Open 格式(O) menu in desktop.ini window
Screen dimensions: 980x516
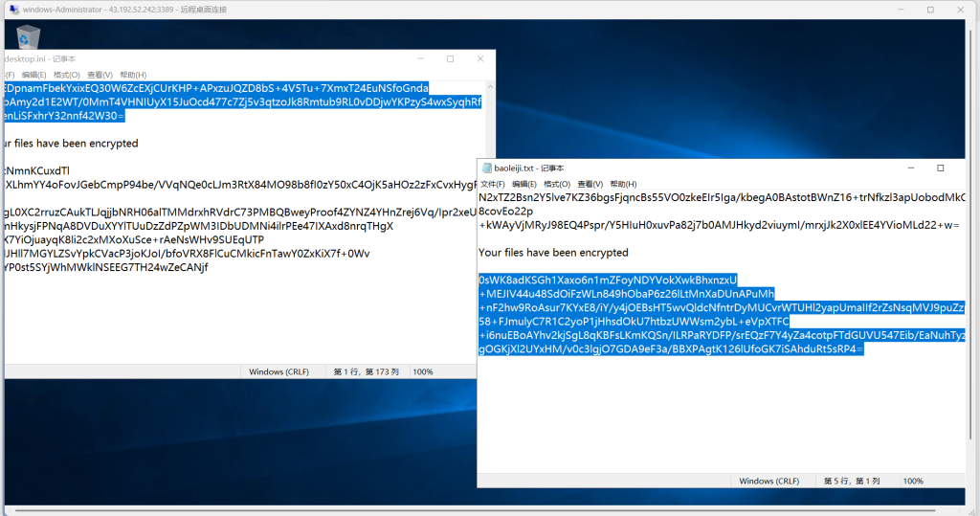[66, 75]
